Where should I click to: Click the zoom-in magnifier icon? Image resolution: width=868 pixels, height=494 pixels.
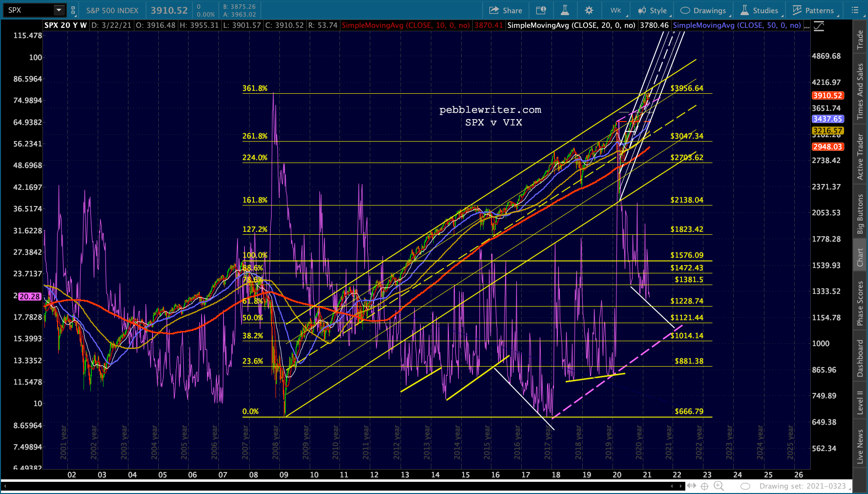coord(719,486)
